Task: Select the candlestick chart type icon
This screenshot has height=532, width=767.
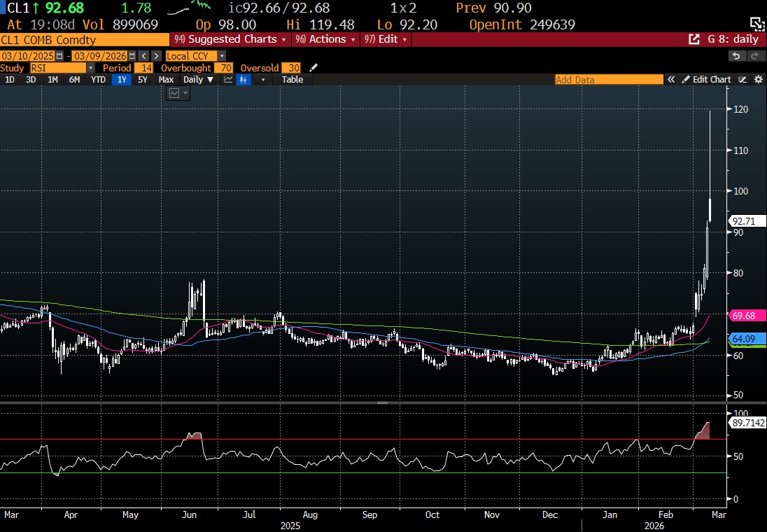Action: pyautogui.click(x=244, y=80)
